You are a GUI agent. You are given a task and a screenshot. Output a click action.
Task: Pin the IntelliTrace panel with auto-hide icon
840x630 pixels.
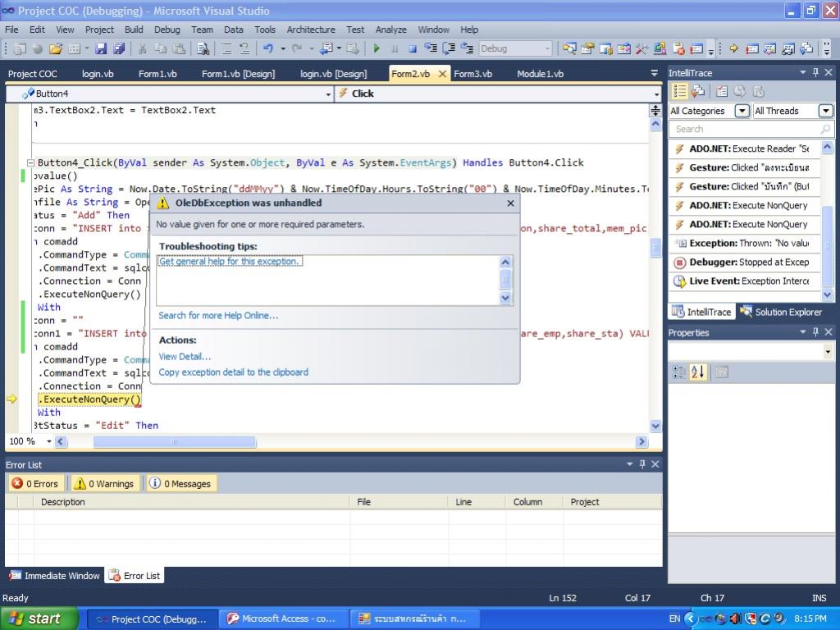pyautogui.click(x=815, y=73)
